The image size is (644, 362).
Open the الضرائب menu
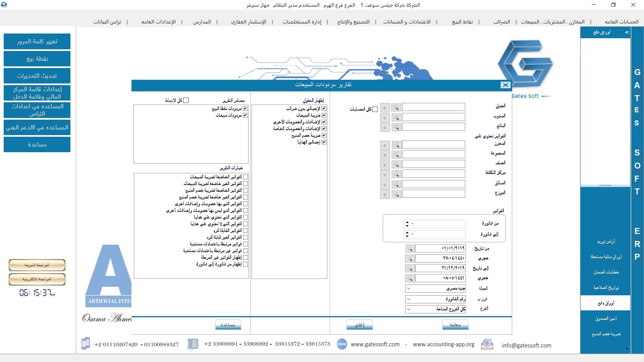(x=501, y=22)
